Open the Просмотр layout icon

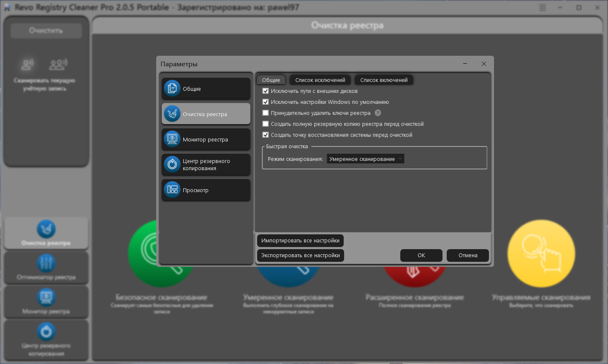172,190
